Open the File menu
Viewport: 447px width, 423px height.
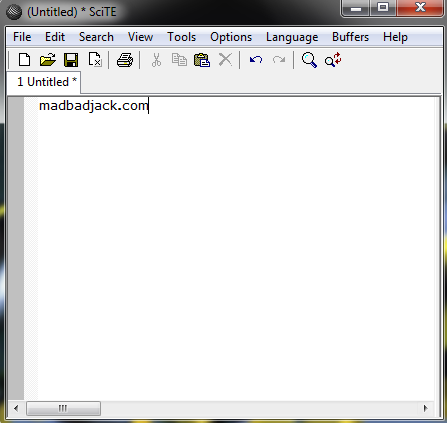pos(22,37)
